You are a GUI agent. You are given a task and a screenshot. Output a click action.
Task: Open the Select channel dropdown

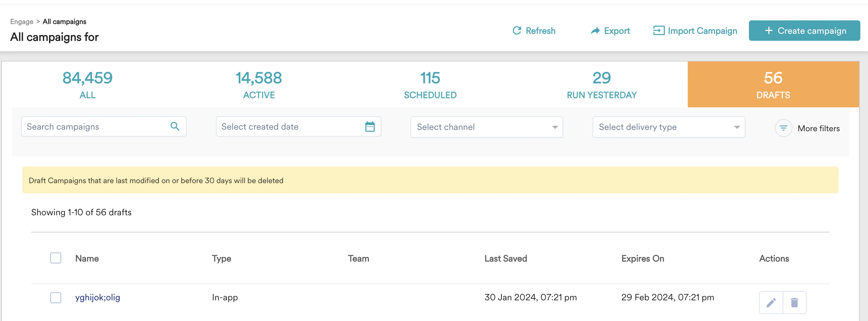[x=487, y=127]
